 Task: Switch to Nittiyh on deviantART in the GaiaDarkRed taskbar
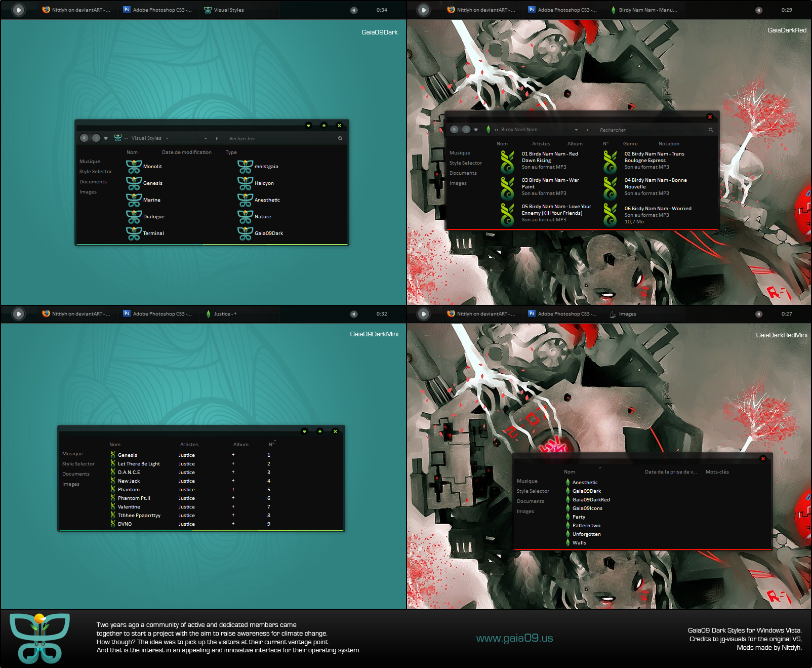click(481, 10)
